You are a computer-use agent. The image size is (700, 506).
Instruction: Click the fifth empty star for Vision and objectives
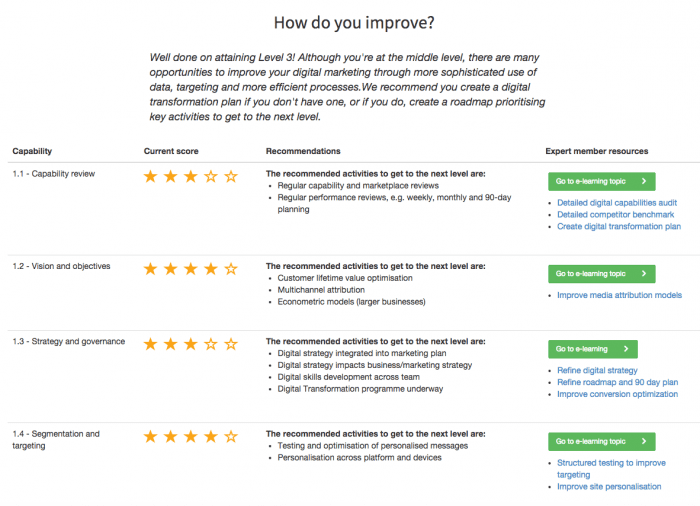(231, 269)
